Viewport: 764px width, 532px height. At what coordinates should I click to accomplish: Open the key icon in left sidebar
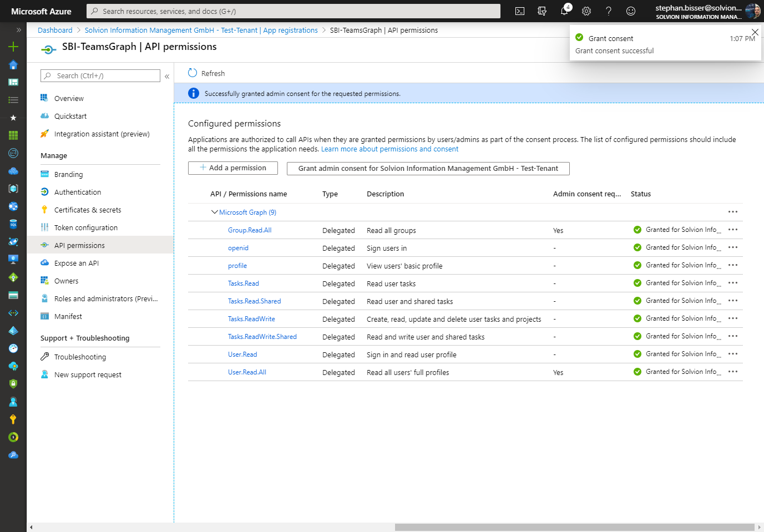[x=13, y=419]
